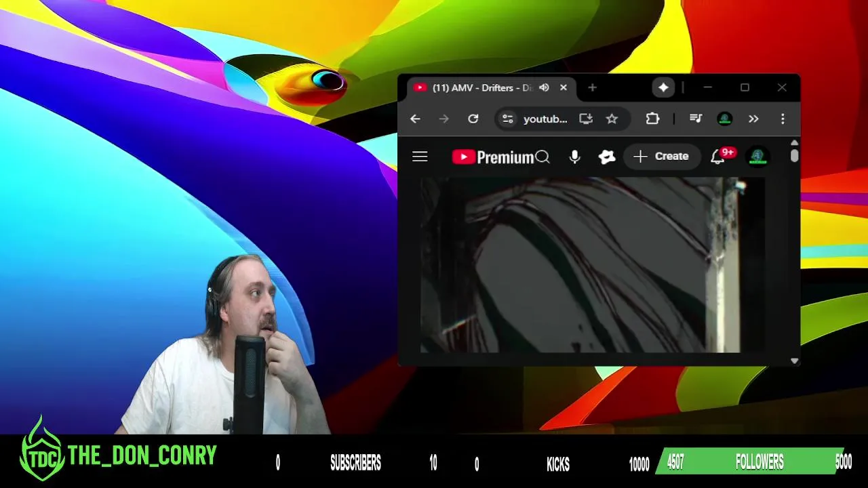Open the YouTube AI sparkle assistant icon

tap(607, 157)
